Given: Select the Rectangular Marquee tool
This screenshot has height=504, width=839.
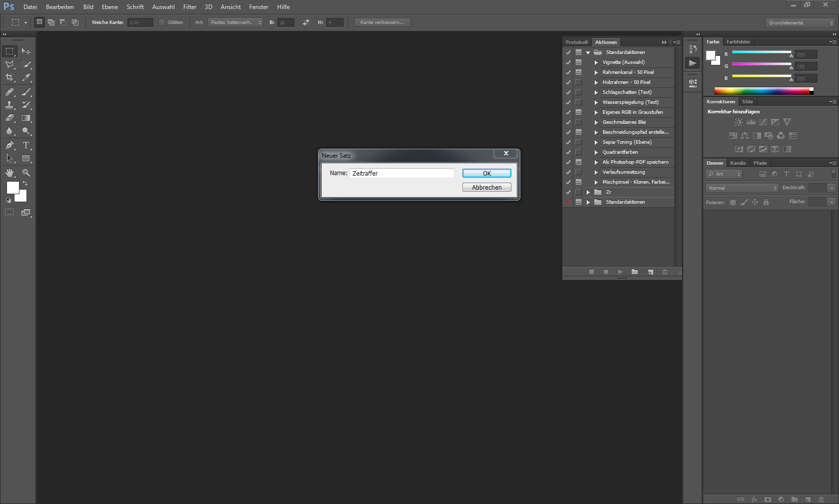Looking at the screenshot, I should pos(9,51).
